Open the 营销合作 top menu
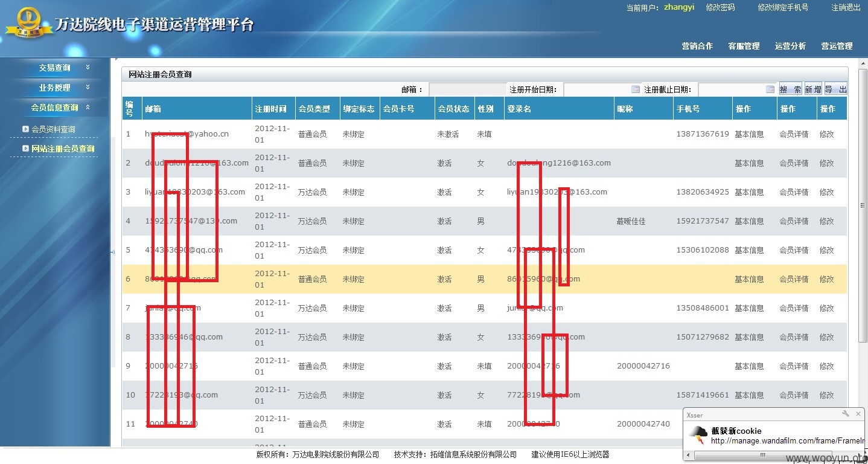868x464 pixels. click(x=697, y=46)
